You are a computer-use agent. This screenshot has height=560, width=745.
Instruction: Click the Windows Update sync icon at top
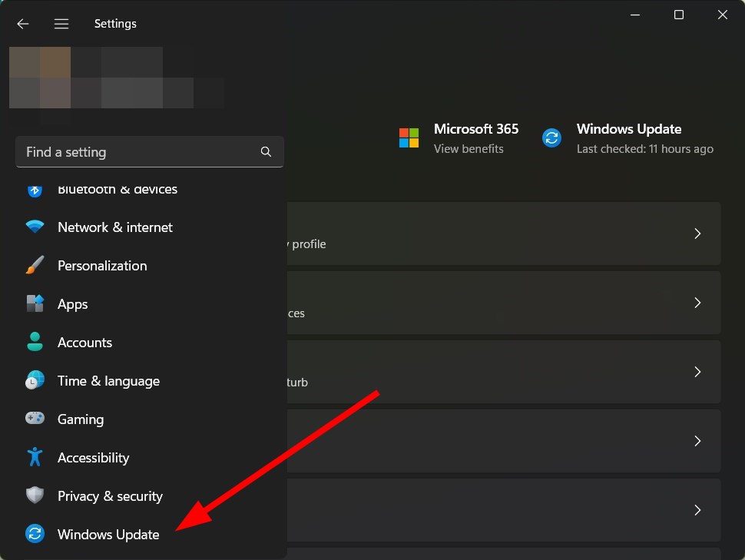pyautogui.click(x=551, y=138)
